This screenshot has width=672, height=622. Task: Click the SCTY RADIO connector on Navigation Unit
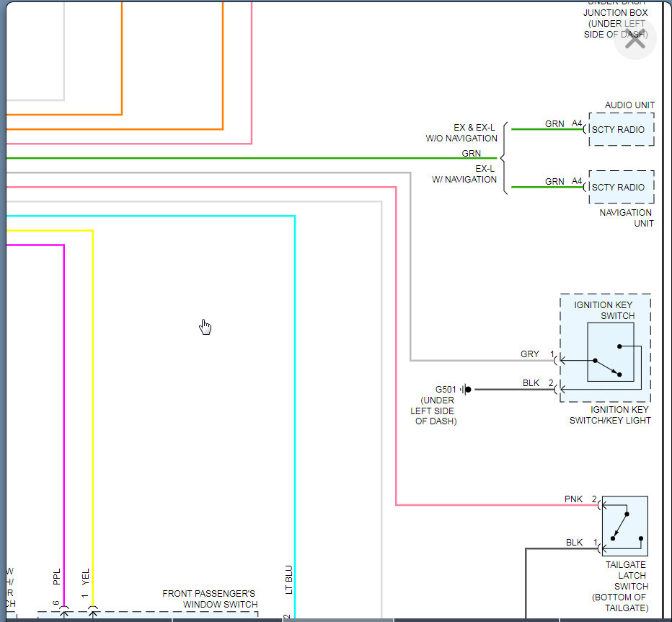[621, 187]
